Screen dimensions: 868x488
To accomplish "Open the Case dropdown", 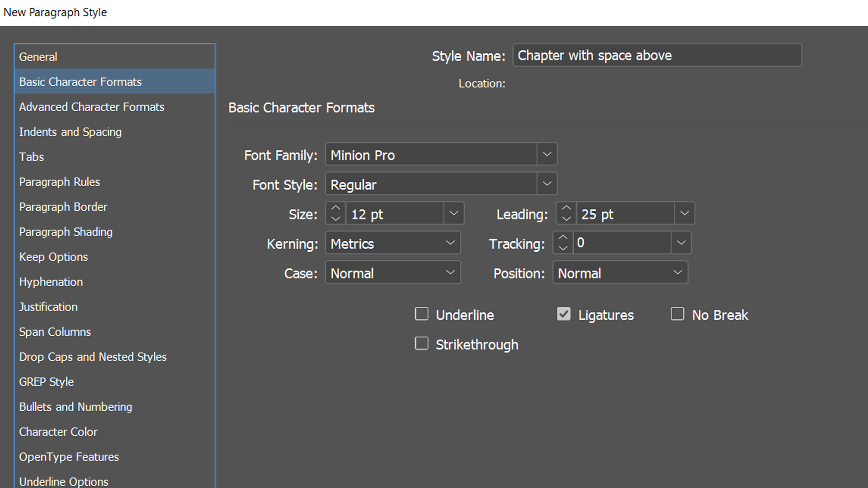I will (450, 272).
